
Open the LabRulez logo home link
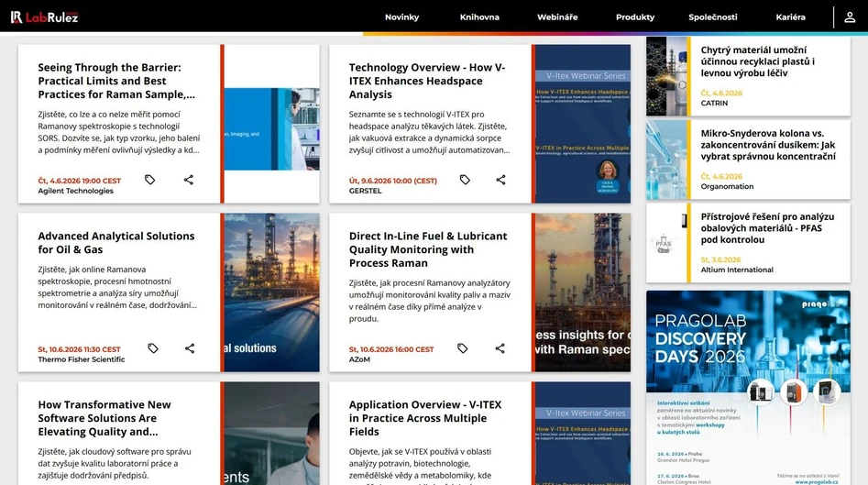click(44, 17)
